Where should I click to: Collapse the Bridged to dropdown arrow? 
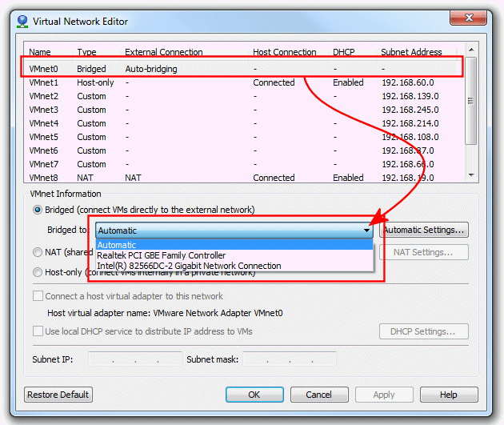tap(366, 231)
